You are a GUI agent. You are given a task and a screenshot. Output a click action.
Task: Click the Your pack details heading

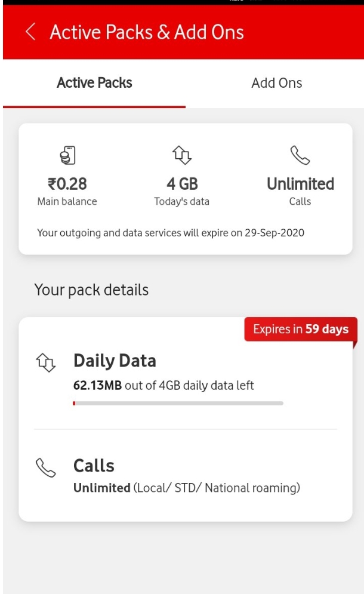pos(91,290)
